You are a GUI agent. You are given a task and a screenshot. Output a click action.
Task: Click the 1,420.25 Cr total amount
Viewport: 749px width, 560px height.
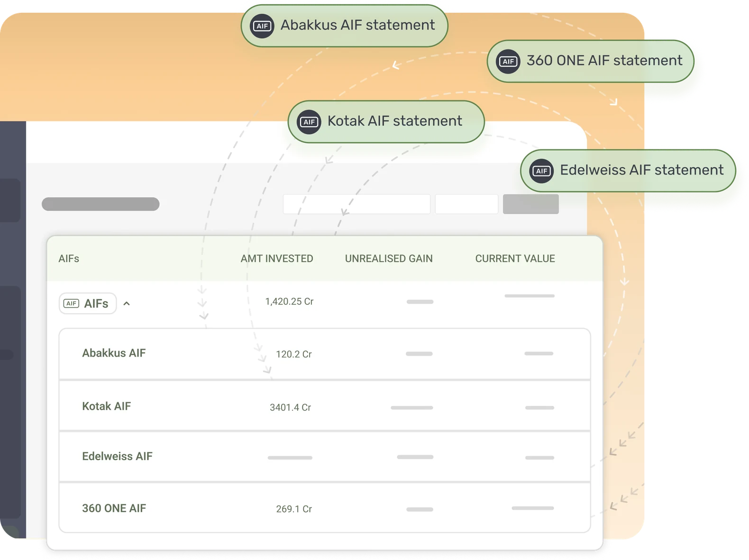point(289,302)
